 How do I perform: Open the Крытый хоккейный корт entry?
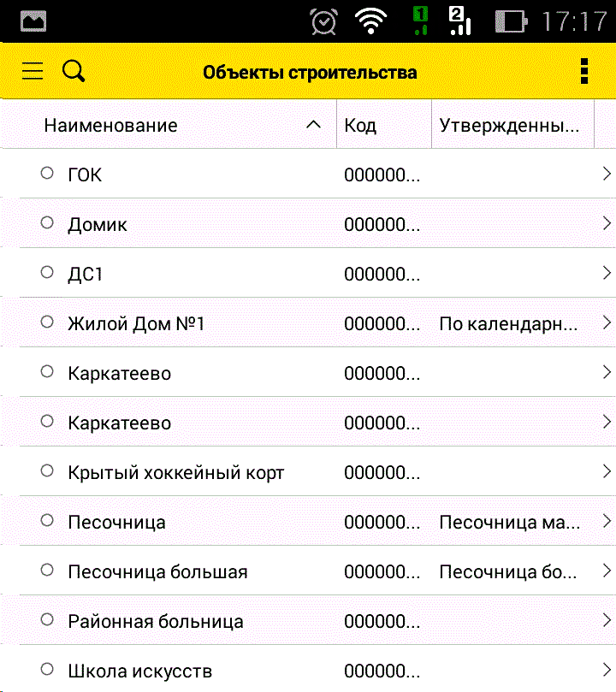175,472
